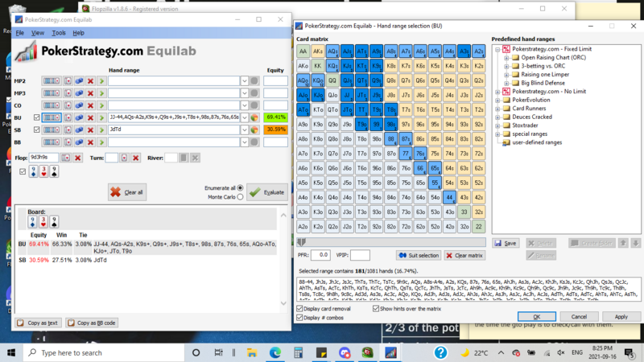Image resolution: width=644 pixels, height=362 pixels.
Task: Move selected range down with arrow icon
Action: coord(635,243)
